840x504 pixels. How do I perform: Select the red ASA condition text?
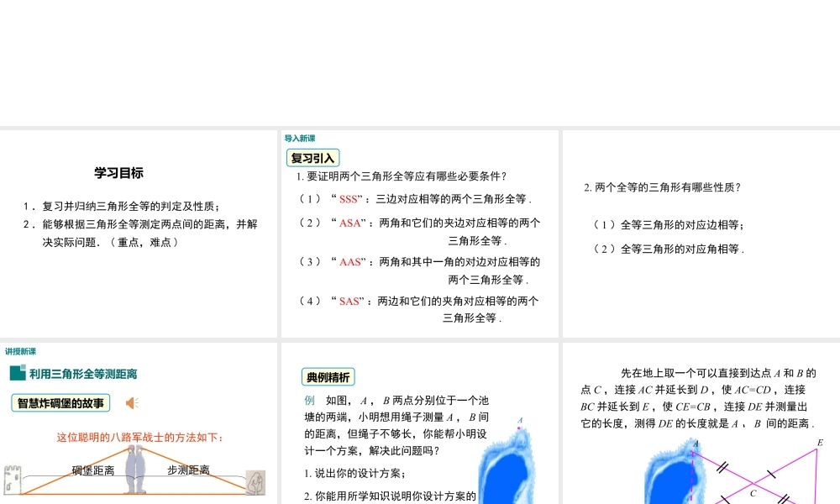coord(349,223)
